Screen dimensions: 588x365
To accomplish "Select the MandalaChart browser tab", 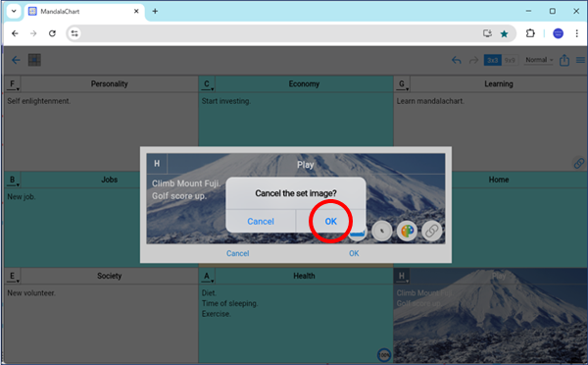I will (x=84, y=11).
